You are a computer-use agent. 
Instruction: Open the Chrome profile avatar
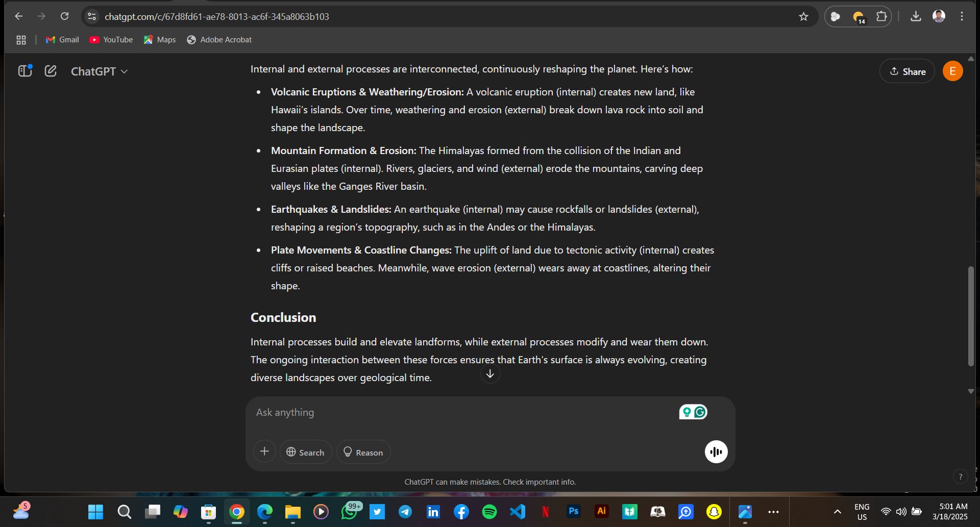[939, 16]
